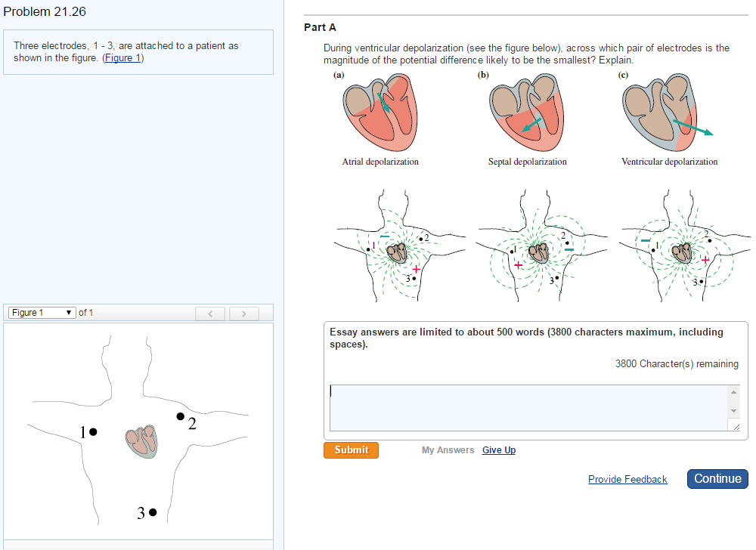The image size is (756, 550).
Task: Expand the figure selection combo box arrow
Action: (68, 312)
